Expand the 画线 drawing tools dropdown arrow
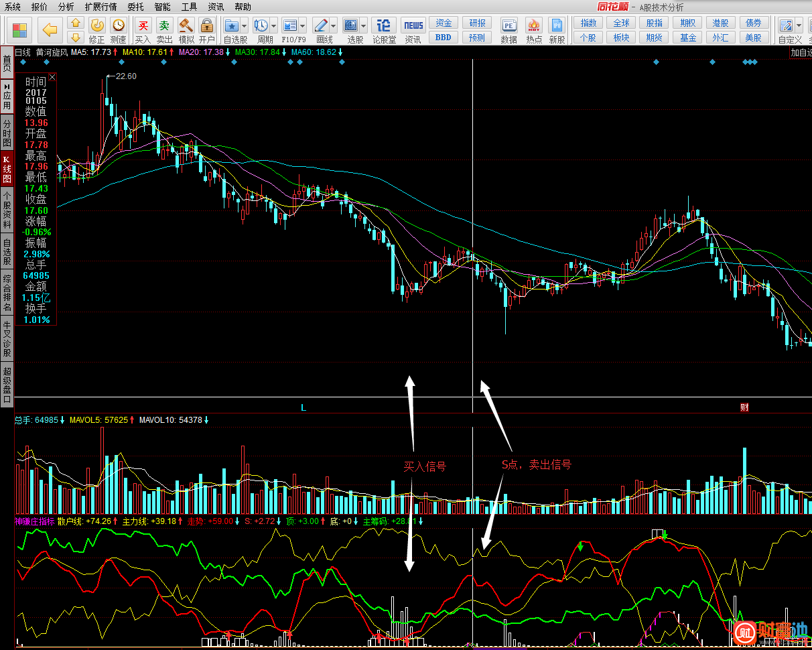The width and height of the screenshot is (812, 650). point(333,26)
